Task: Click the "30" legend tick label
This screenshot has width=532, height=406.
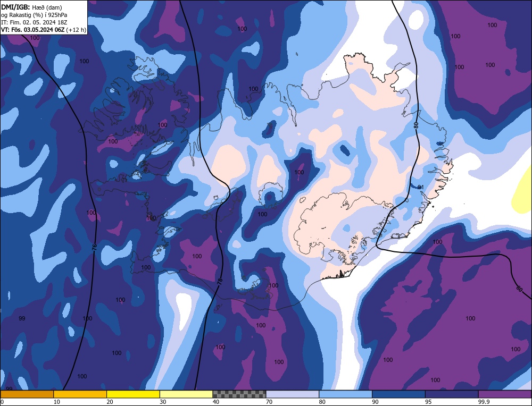Action: 163,402
